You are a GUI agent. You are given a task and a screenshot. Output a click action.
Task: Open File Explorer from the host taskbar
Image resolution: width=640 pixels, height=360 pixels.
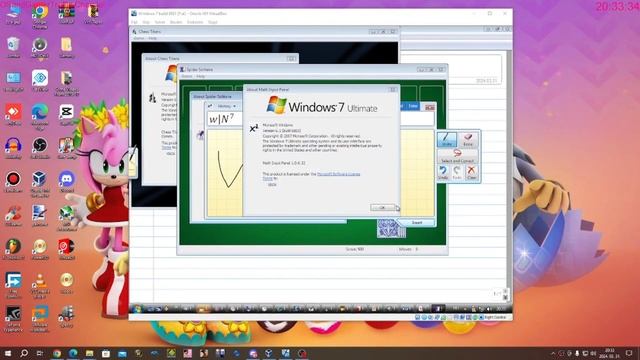tap(89, 353)
